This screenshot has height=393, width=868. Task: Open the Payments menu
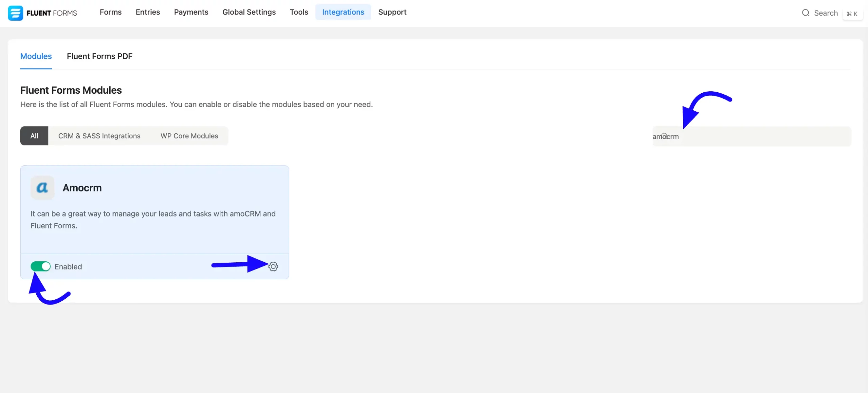191,12
